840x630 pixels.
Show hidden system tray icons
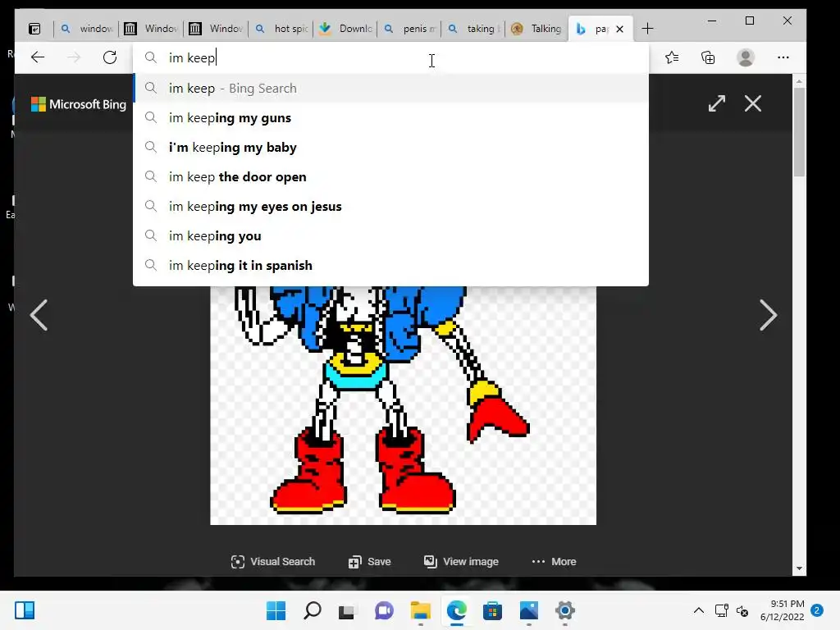click(699, 610)
